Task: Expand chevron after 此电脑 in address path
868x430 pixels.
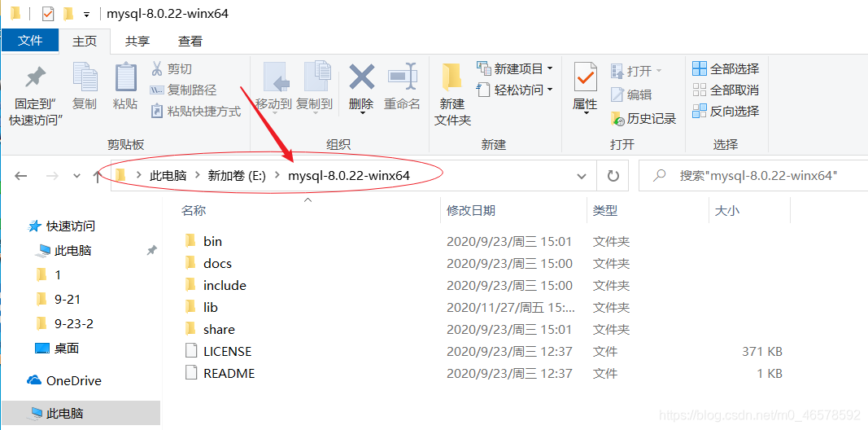Action: [198, 176]
